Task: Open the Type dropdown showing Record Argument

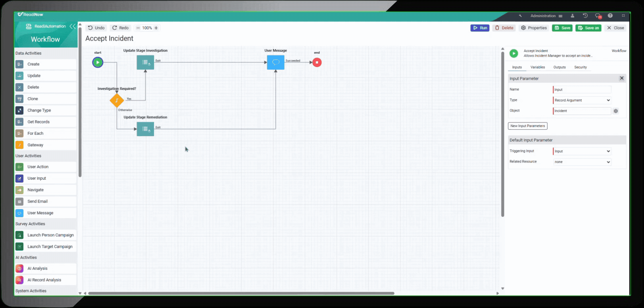Action: click(x=582, y=100)
